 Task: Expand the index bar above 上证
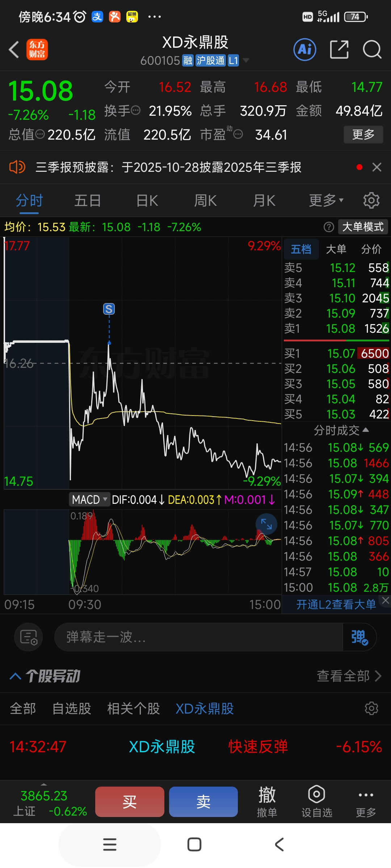point(44,784)
